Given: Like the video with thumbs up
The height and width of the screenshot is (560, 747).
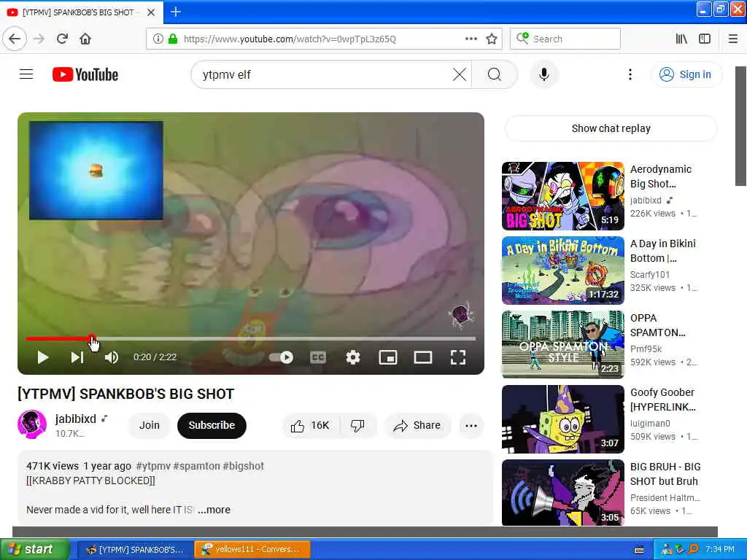Looking at the screenshot, I should tap(310, 425).
